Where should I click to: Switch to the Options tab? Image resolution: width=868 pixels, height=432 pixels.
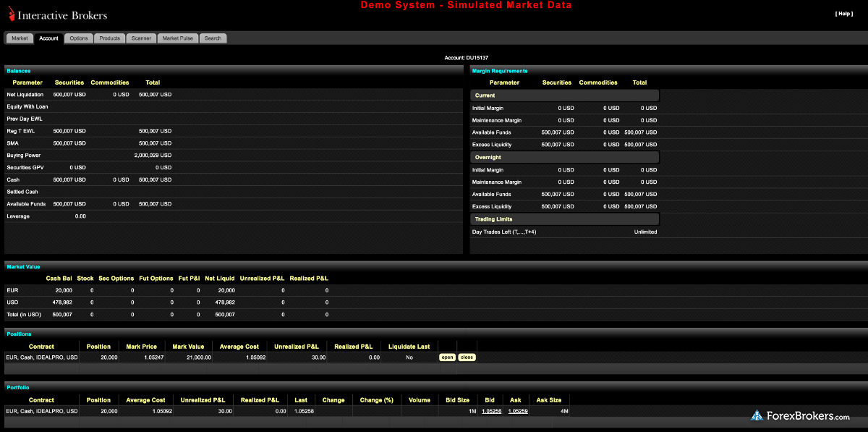79,38
